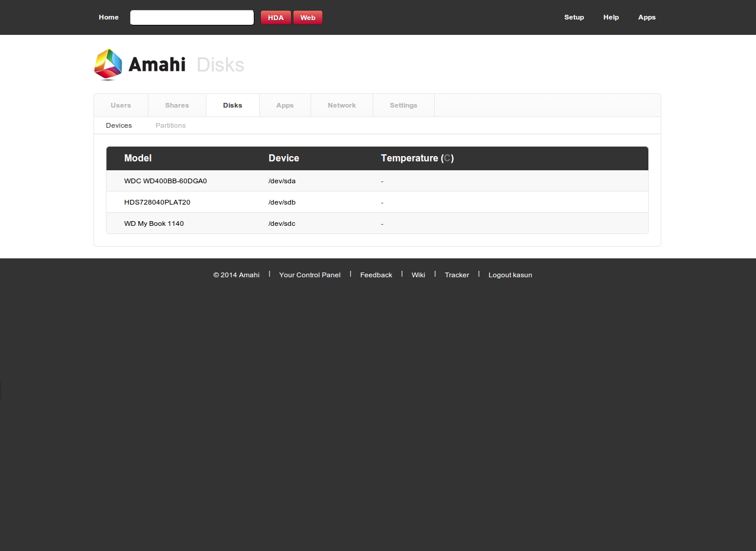Open Your Control Panel footer link

tap(309, 275)
